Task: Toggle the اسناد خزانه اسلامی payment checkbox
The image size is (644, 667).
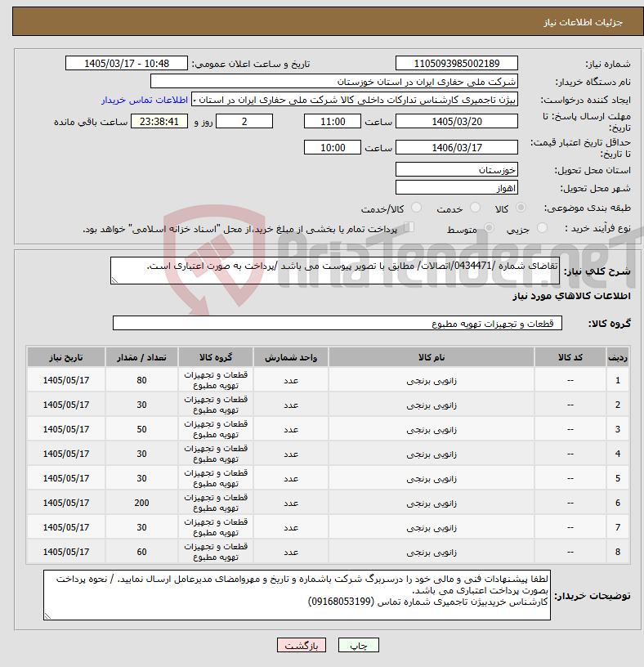Action: pos(409,227)
